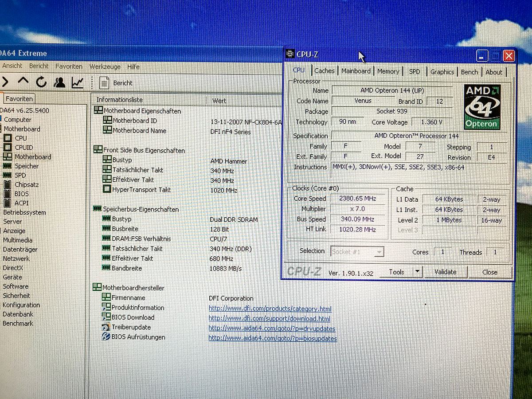Viewport: 532px width, 399px height.
Task: Click the Treiberupdate row icon
Action: click(x=106, y=327)
